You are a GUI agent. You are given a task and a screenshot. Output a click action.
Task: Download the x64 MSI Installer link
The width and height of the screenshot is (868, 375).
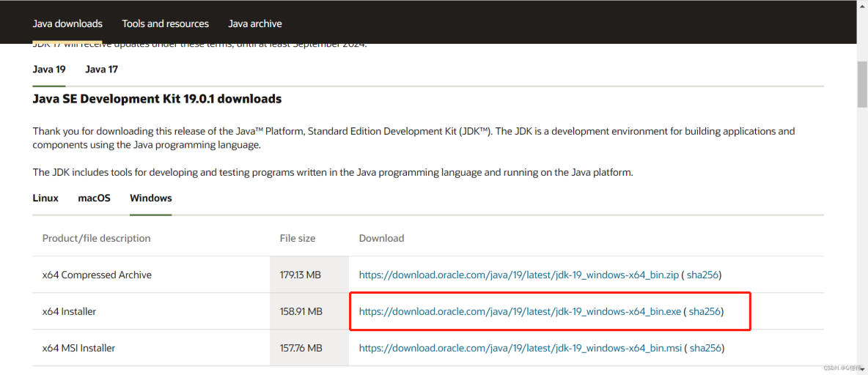pos(520,349)
